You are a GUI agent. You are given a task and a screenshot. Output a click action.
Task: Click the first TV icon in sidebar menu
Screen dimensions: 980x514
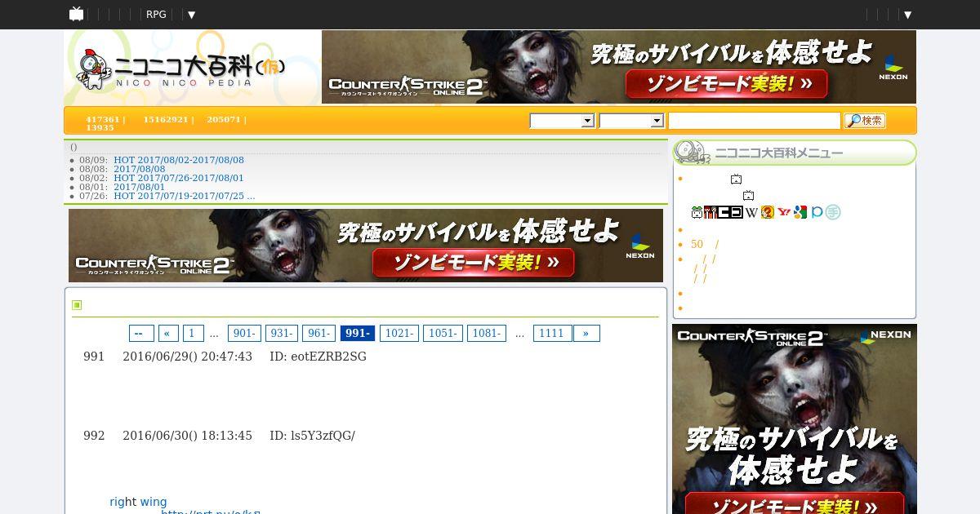tap(736, 179)
